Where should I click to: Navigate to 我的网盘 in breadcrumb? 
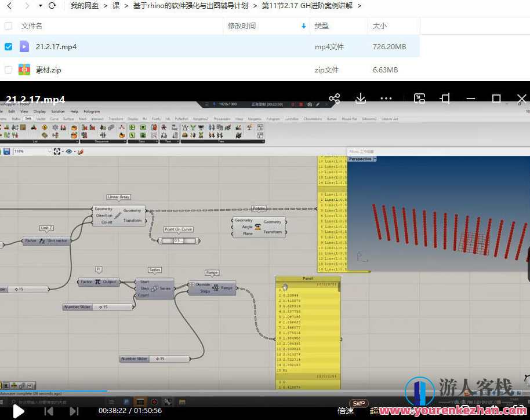tap(85, 6)
